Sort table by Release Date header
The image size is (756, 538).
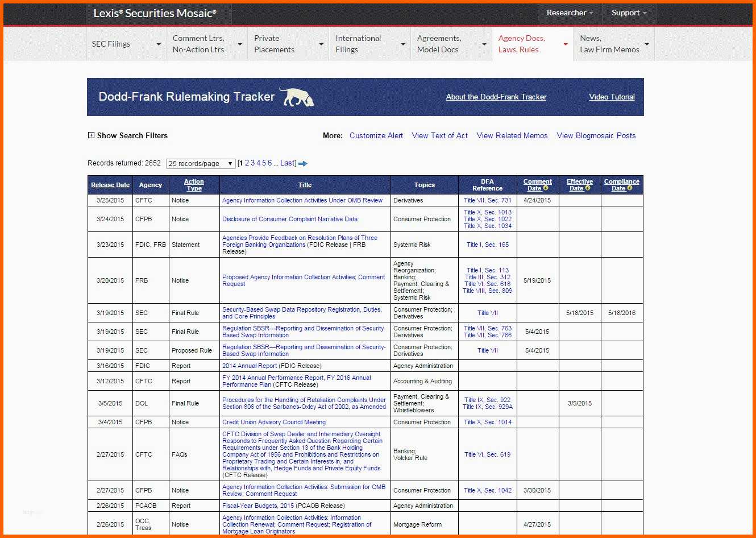pos(110,185)
